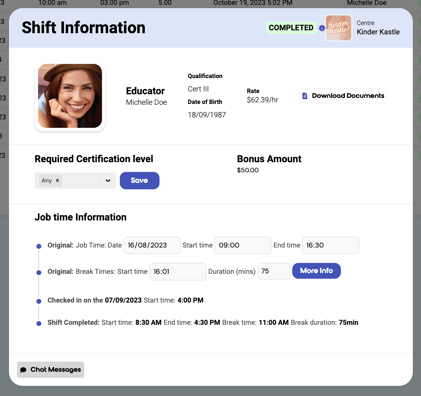Open Chat Messages
Screen dimensions: 421x396
click(51, 370)
